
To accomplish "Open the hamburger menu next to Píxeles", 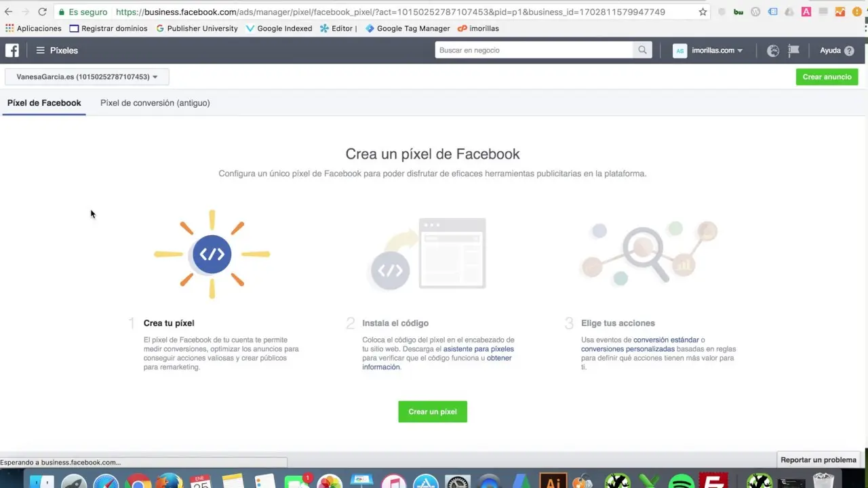I will pos(40,50).
